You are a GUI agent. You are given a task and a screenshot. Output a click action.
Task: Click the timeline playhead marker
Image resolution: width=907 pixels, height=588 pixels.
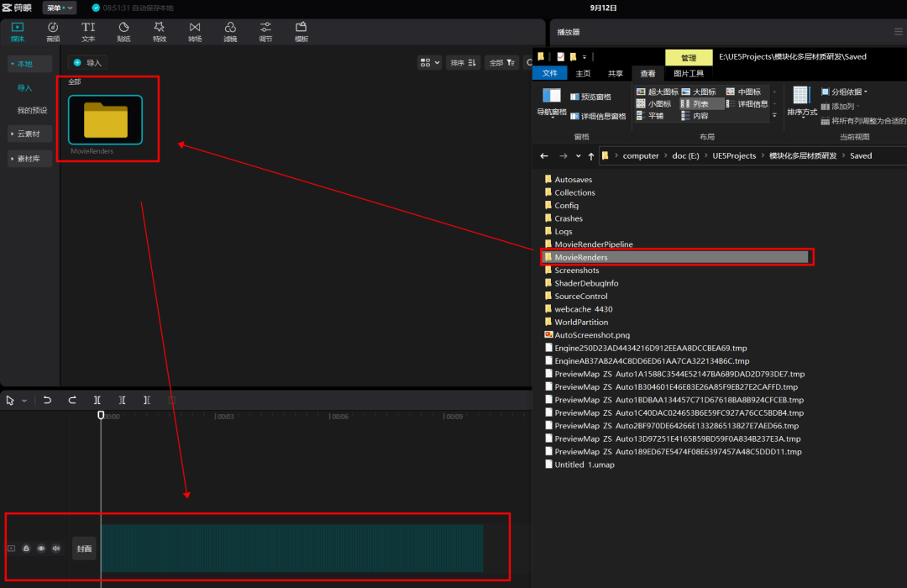click(x=101, y=415)
